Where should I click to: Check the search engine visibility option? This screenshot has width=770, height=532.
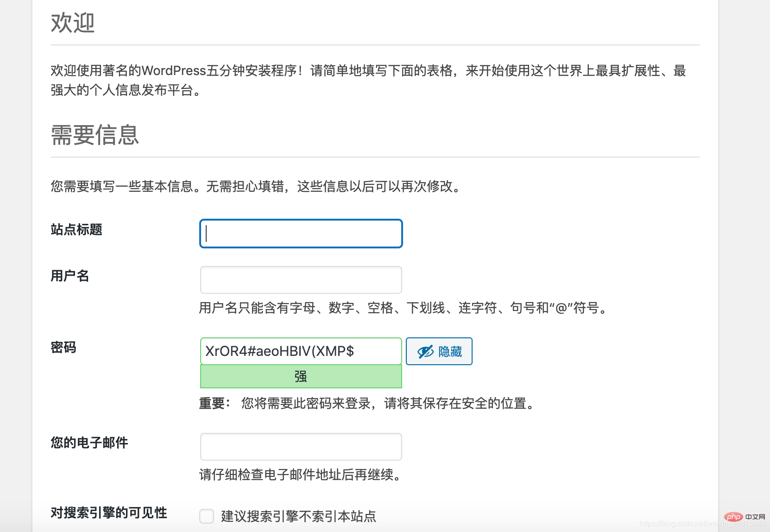(207, 516)
